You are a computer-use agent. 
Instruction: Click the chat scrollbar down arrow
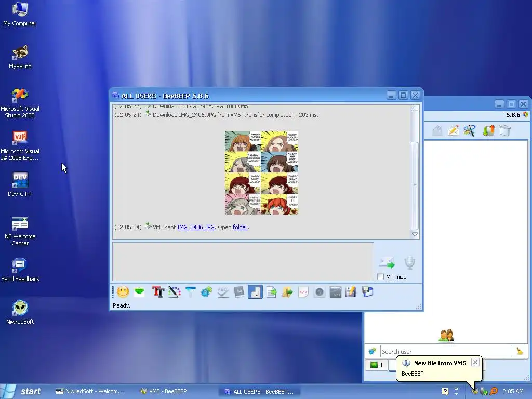coord(415,234)
